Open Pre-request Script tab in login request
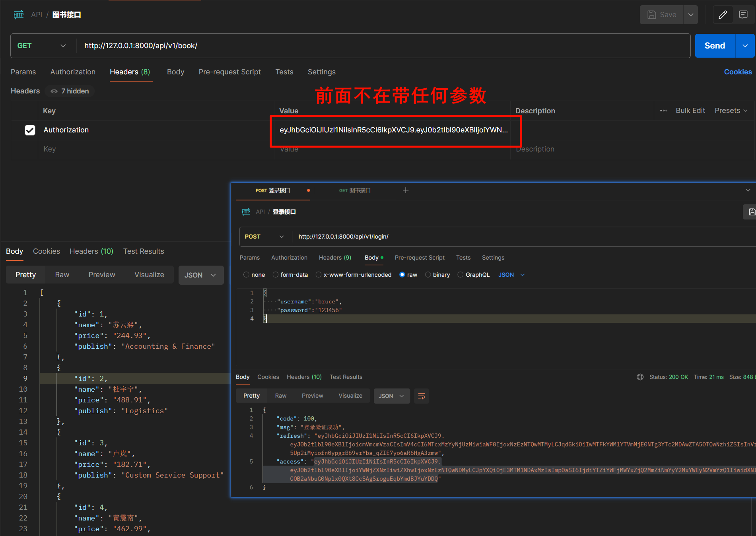 click(x=420, y=258)
